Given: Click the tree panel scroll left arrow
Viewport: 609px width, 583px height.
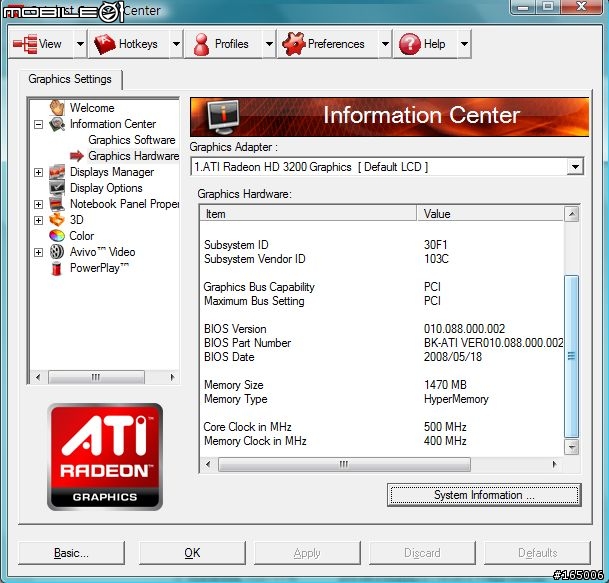Looking at the screenshot, I should 38,377.
